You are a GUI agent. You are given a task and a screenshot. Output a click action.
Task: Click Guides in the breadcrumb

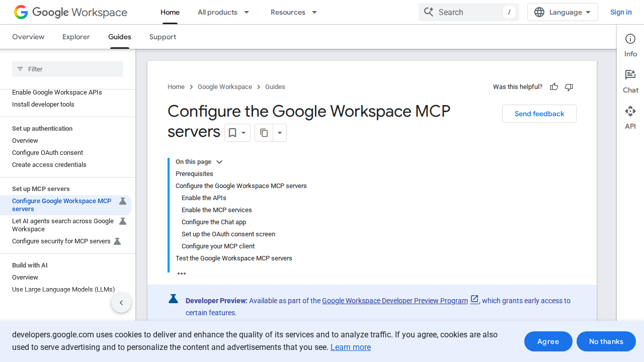coord(275,87)
